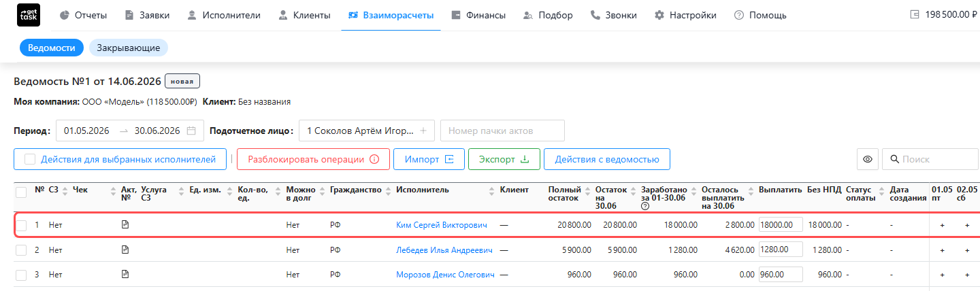Click plus in 02.05 column for Лебедев
This screenshot has width=980, height=291.
(x=967, y=250)
